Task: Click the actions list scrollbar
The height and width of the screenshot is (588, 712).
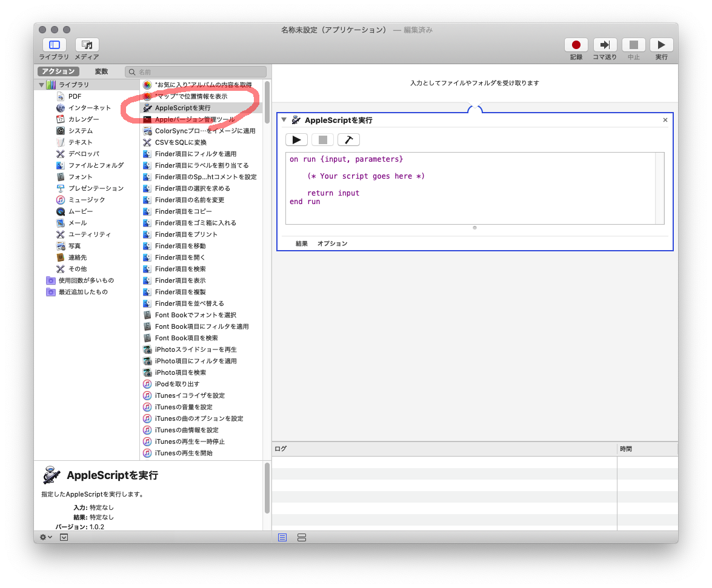Action: pos(267,102)
